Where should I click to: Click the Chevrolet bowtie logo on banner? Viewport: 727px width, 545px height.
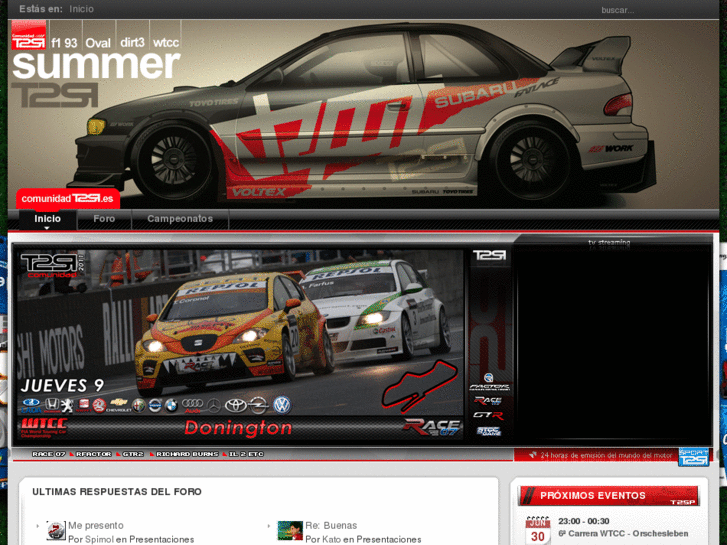119,405
